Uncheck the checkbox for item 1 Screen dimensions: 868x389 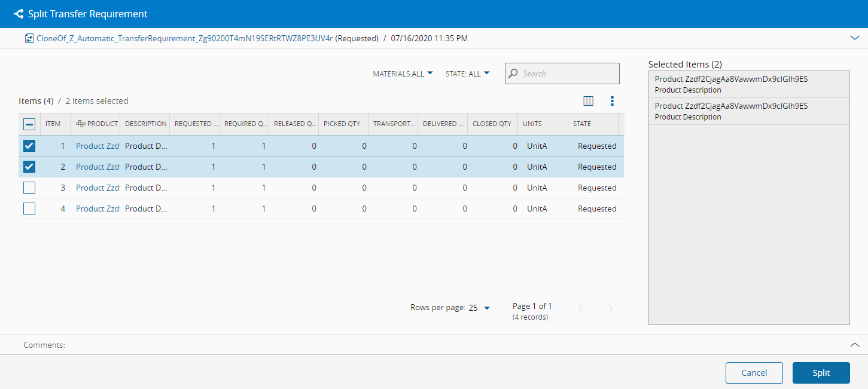pyautogui.click(x=29, y=146)
